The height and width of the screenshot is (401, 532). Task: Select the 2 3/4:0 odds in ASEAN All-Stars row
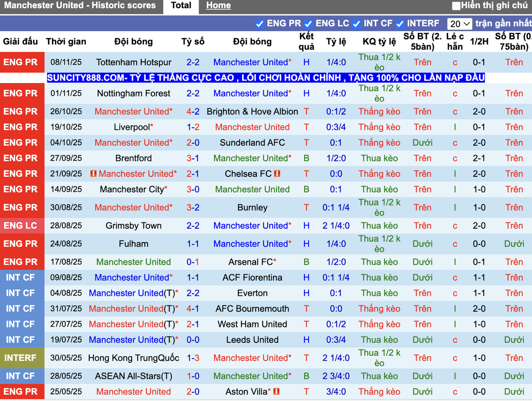pos(336,376)
